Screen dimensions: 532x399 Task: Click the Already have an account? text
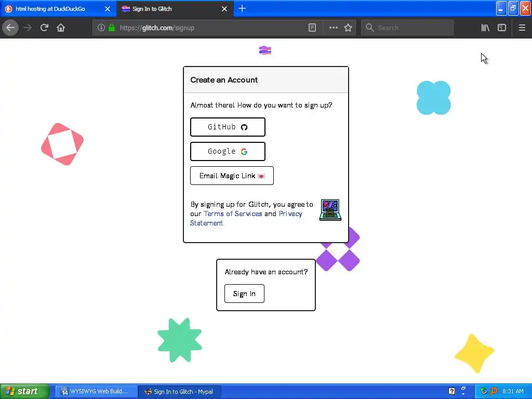tap(267, 272)
